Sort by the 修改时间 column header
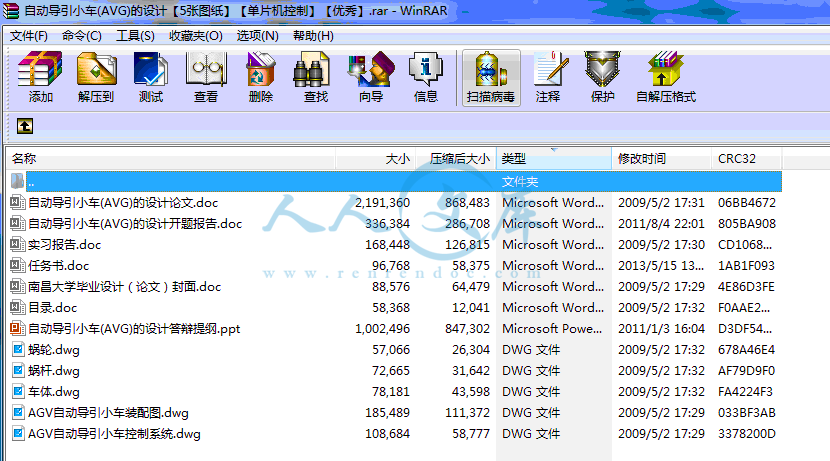830x461 pixels. [x=661, y=159]
